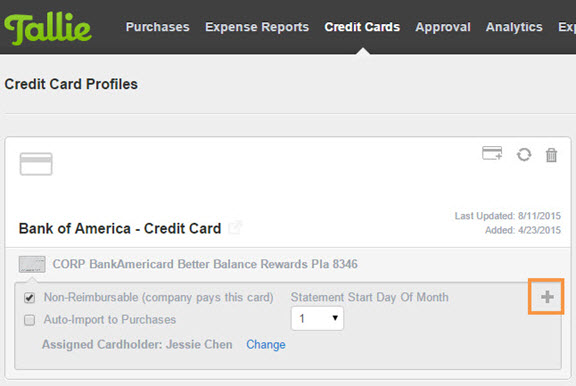Click the add credit card icon
Viewport: 576px width, 386px height.
pos(492,154)
